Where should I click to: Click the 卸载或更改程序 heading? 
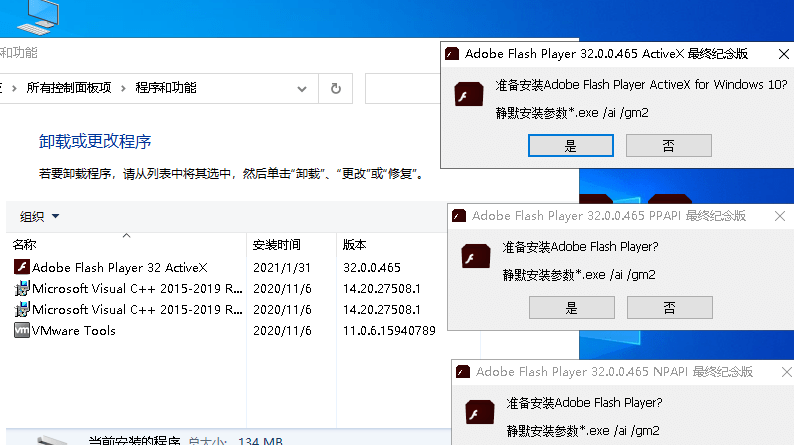point(95,141)
